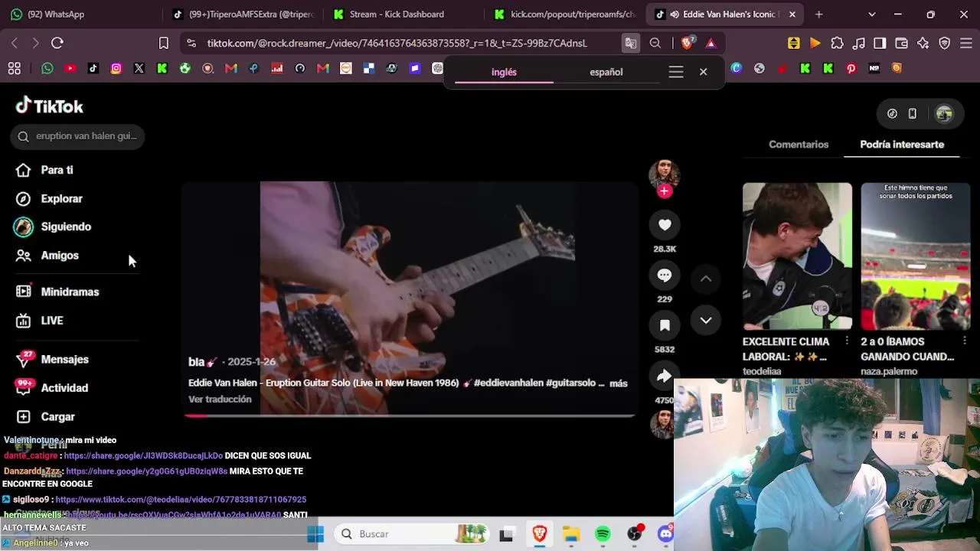Open options for the EXCELENTE CLIMA LABORAL video
The width and height of the screenshot is (980, 551).
pyautogui.click(x=846, y=341)
